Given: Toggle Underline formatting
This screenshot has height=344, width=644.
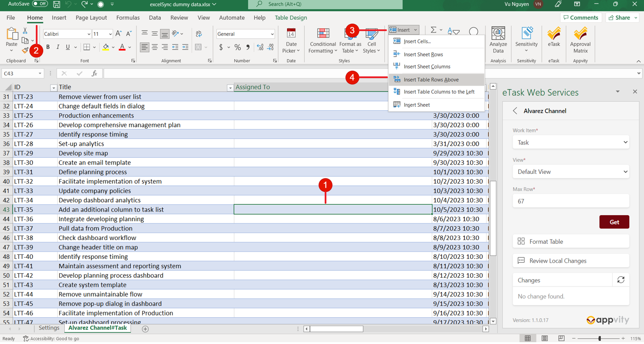Looking at the screenshot, I should click(68, 47).
